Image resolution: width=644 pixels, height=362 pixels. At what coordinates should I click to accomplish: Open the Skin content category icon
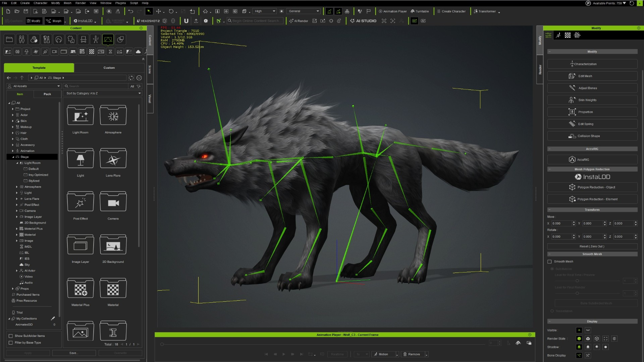click(34, 40)
